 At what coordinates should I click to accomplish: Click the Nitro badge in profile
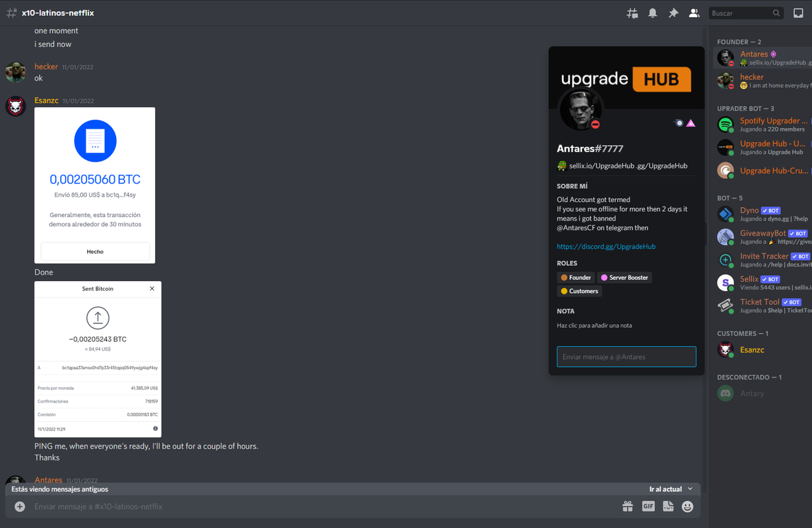678,123
